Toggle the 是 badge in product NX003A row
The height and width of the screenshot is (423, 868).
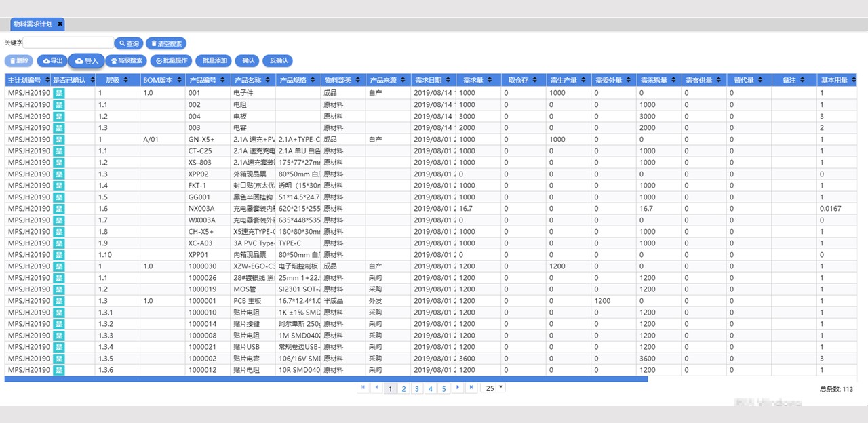(59, 208)
